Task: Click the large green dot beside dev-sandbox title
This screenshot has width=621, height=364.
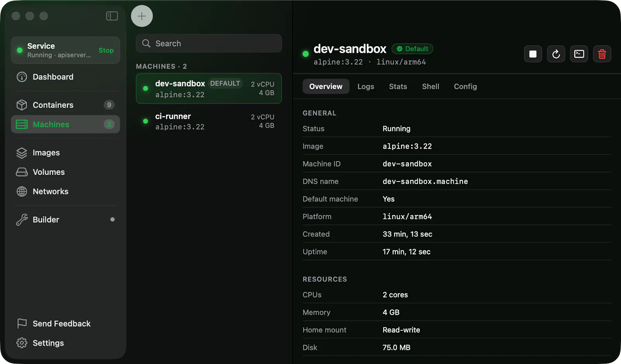Action: click(305, 54)
